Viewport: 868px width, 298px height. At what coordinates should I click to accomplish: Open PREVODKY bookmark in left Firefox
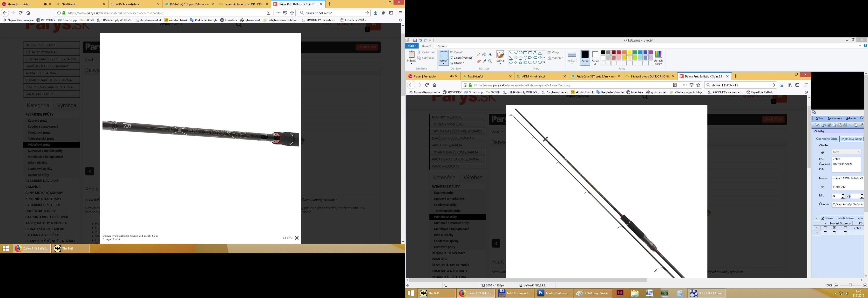46,20
